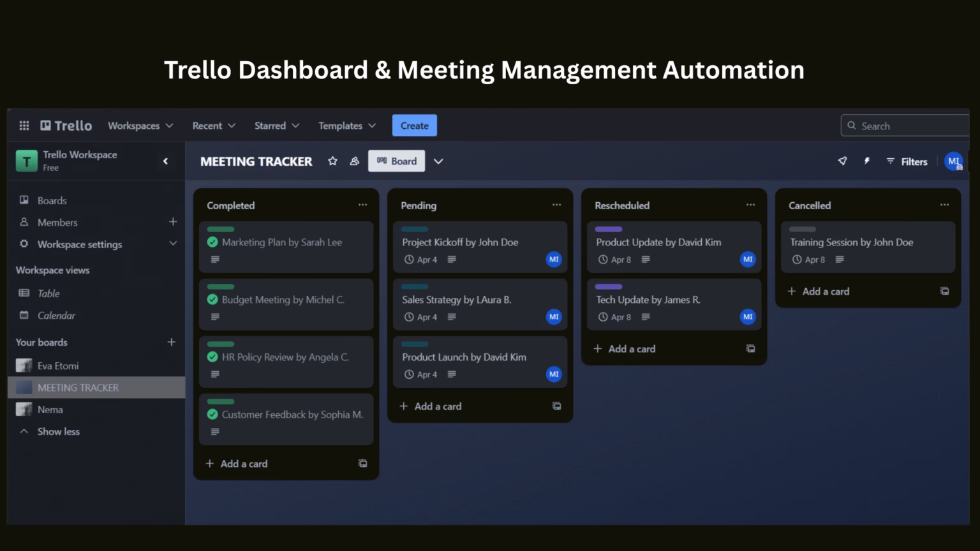Expand board view switcher chevron
980x551 pixels.
[438, 161]
